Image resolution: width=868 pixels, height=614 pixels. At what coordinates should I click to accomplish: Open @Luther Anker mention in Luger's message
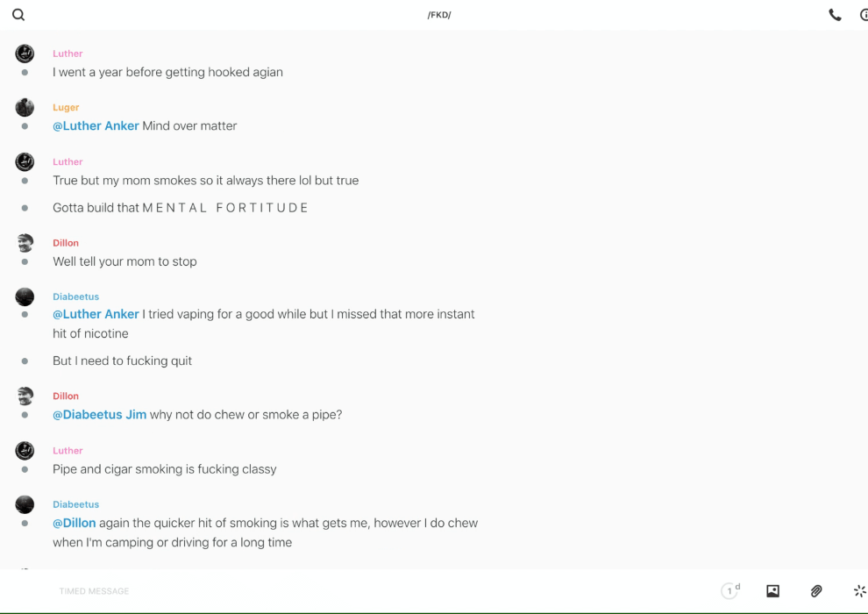pos(96,126)
